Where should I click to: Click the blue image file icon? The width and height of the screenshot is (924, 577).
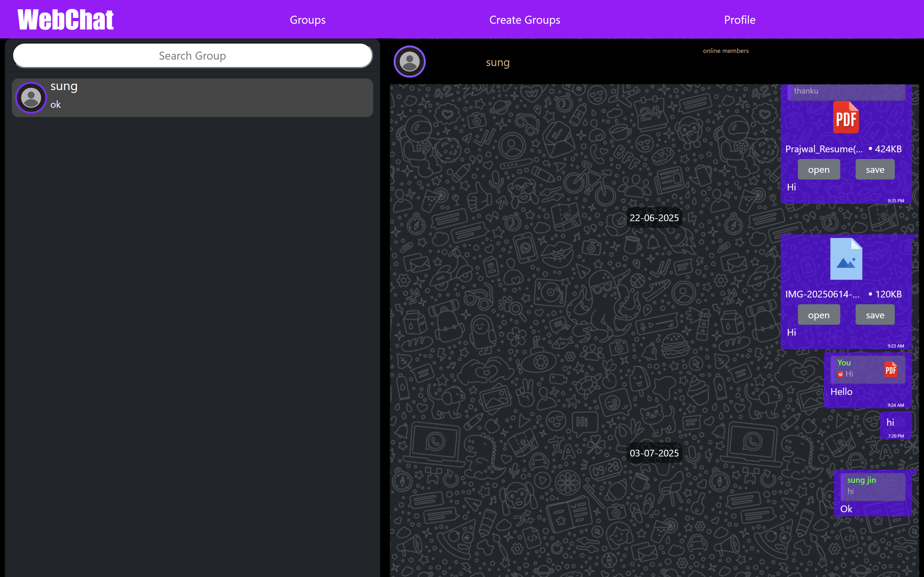[x=846, y=259]
